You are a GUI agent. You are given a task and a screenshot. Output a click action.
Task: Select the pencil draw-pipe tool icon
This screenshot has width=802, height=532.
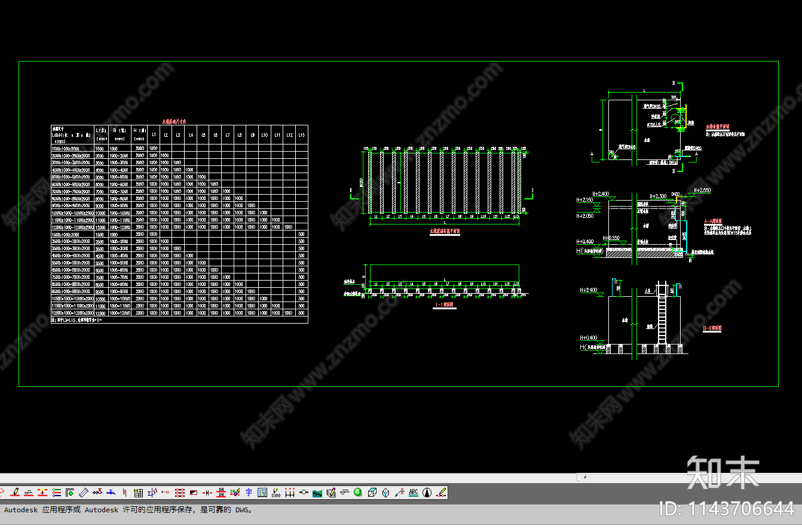[15, 493]
